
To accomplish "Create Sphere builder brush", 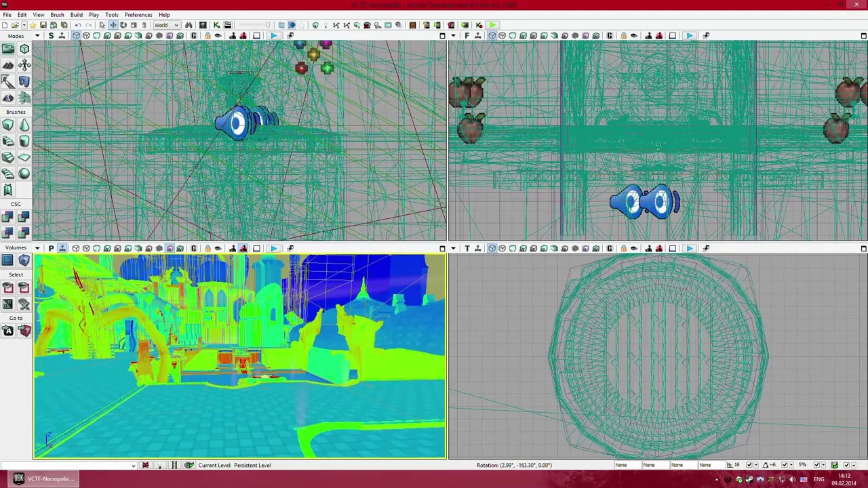I will [24, 174].
